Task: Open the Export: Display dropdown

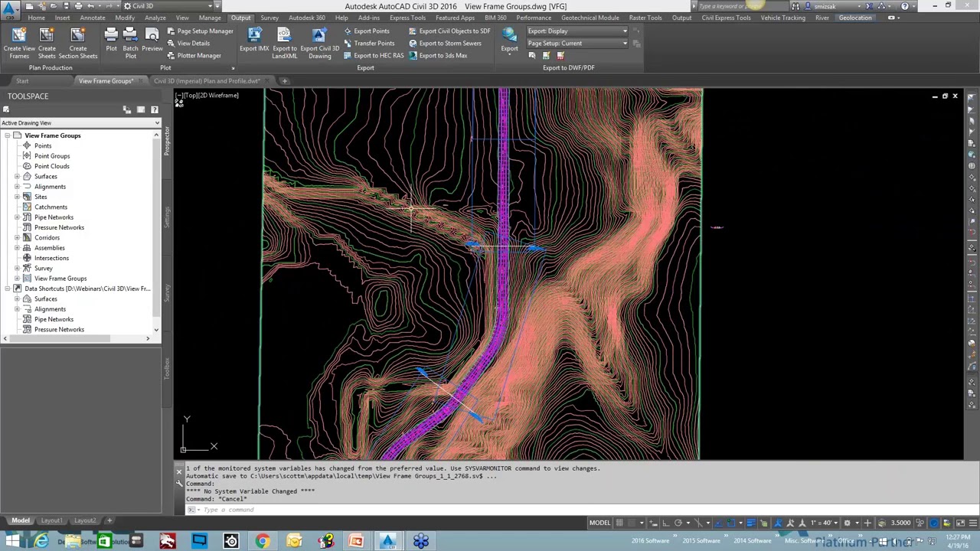Action: point(577,31)
